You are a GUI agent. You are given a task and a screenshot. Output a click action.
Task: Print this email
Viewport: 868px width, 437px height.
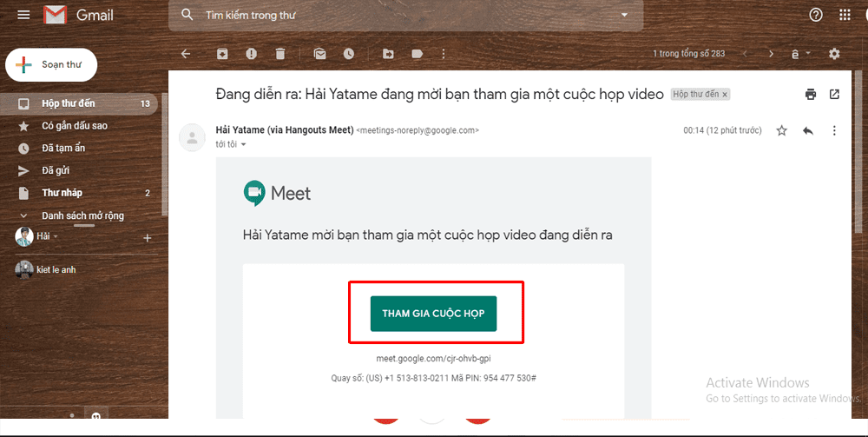coord(811,94)
